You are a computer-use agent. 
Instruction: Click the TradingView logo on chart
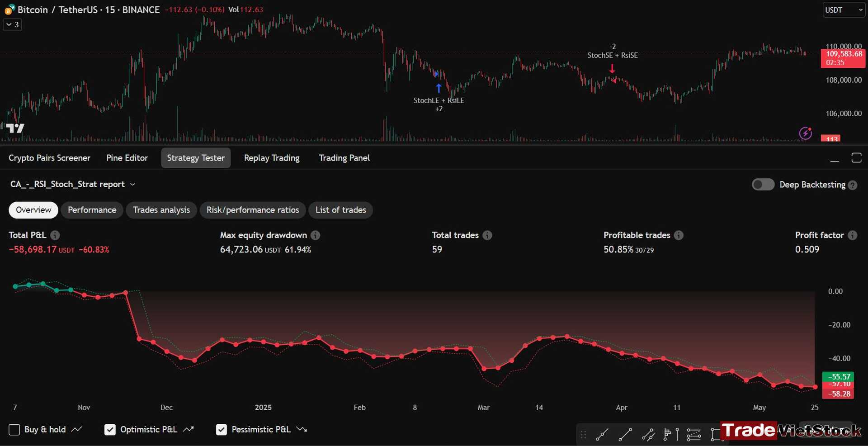pyautogui.click(x=15, y=128)
